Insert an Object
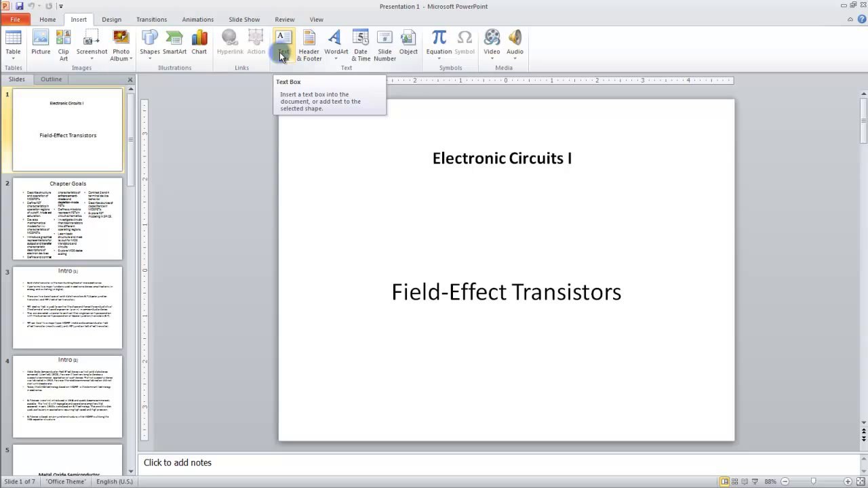Viewport: 868px width, 488px height. pyautogui.click(x=408, y=42)
